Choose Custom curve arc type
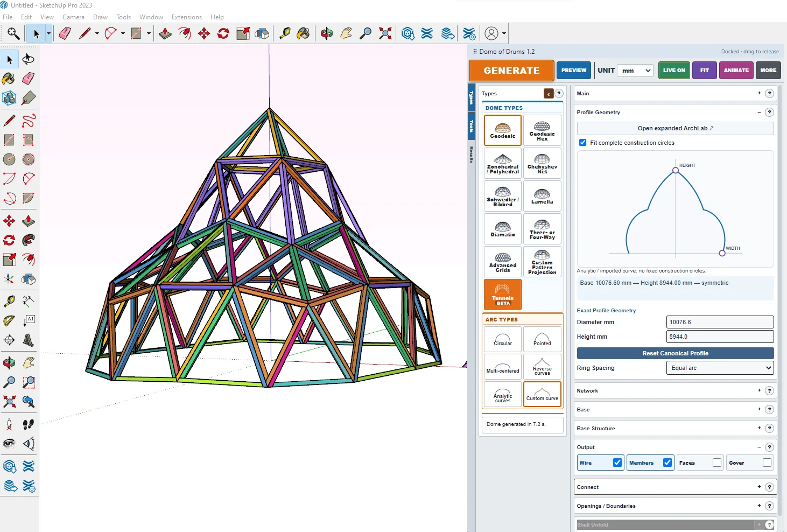787x532 pixels. (542, 394)
